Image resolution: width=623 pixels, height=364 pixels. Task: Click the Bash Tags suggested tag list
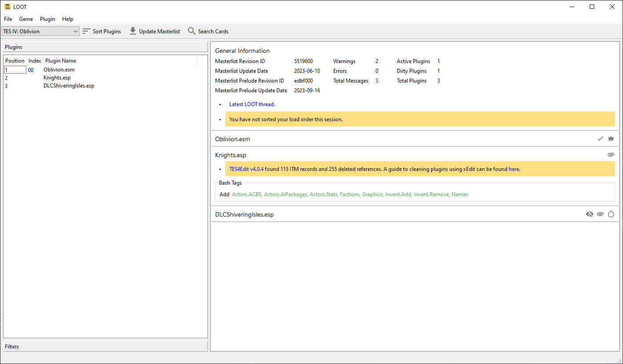tap(350, 194)
